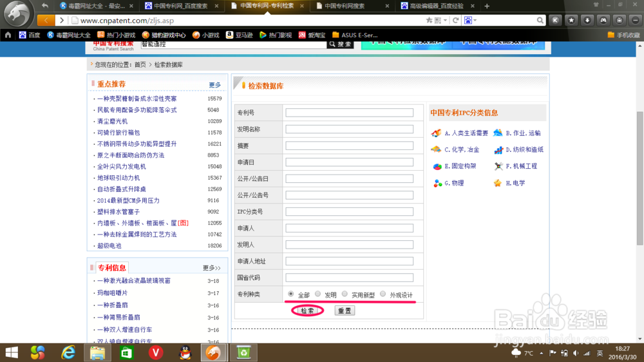Bookmark page with the star icon in address bar
Image resolution: width=644 pixels, height=362 pixels.
click(429, 20)
